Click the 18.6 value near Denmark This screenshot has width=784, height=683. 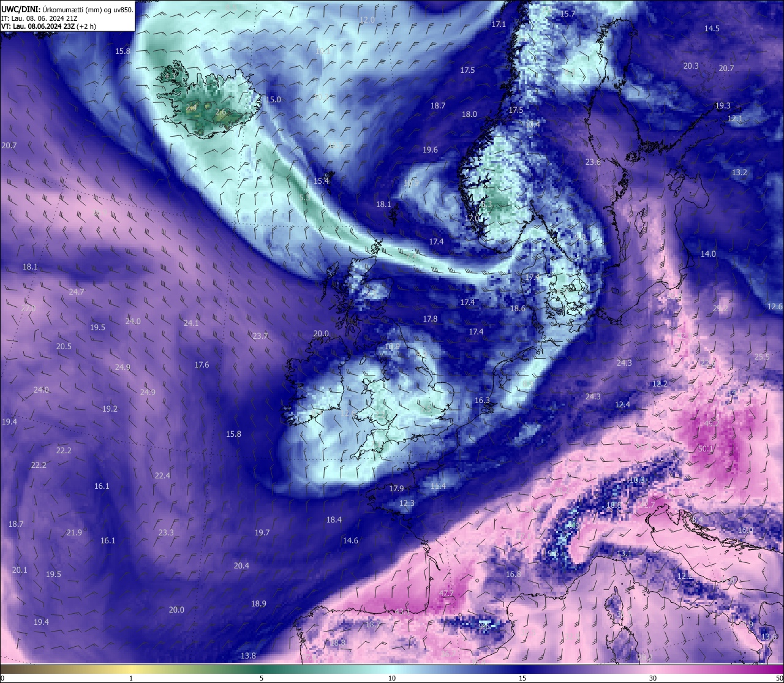pos(518,308)
